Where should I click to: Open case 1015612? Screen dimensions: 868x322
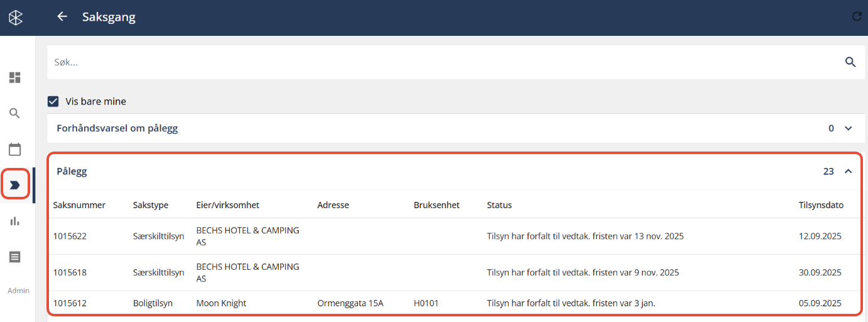coord(70,303)
